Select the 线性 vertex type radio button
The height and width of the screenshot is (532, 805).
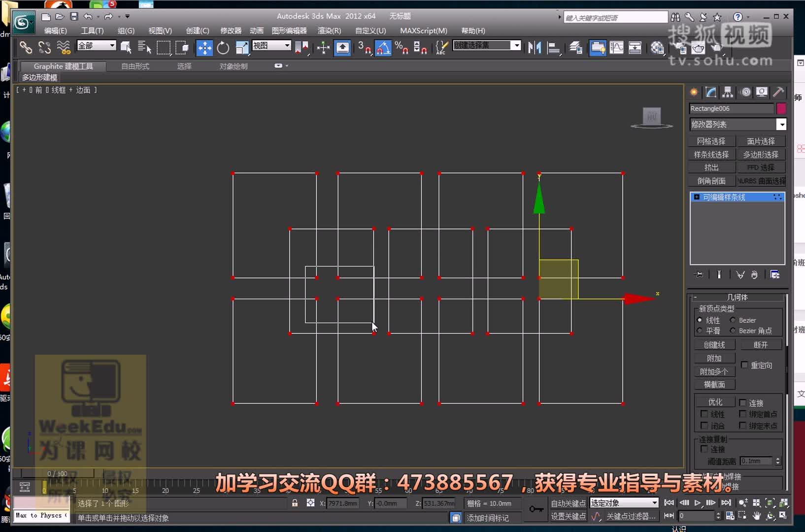pos(700,320)
